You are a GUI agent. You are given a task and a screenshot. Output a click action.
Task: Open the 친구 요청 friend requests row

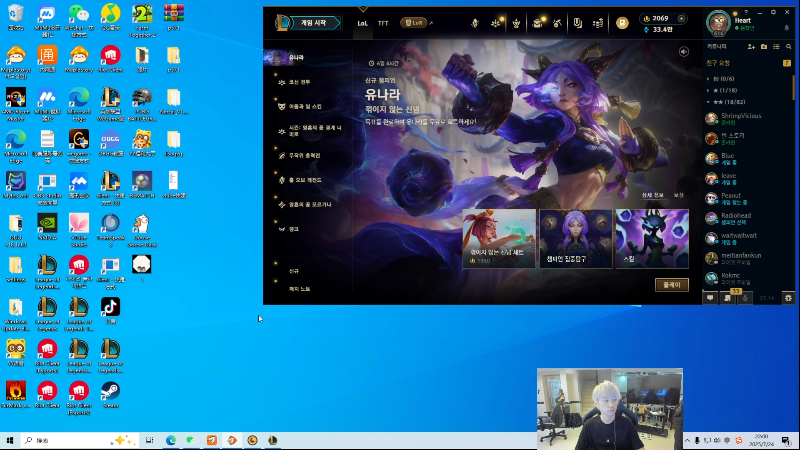tap(748, 63)
